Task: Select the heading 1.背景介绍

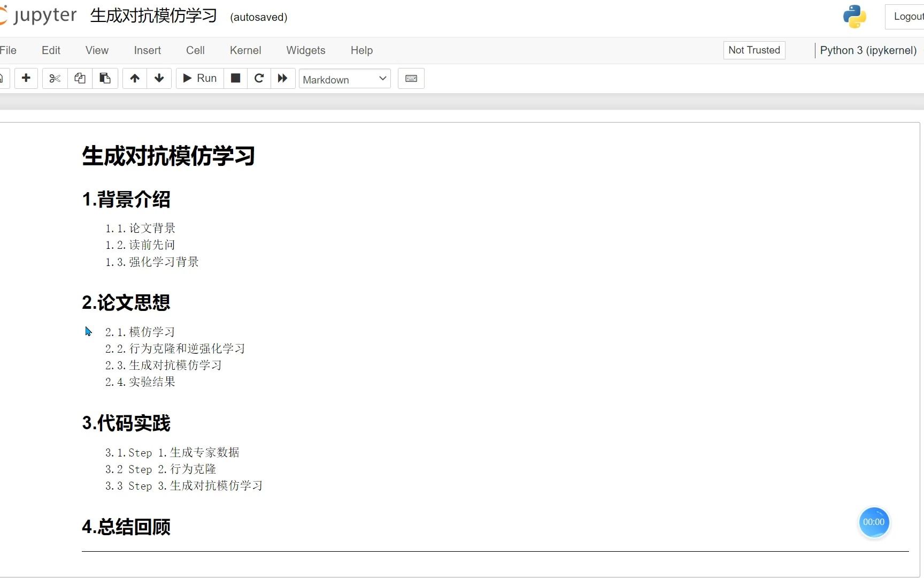Action: (x=126, y=200)
